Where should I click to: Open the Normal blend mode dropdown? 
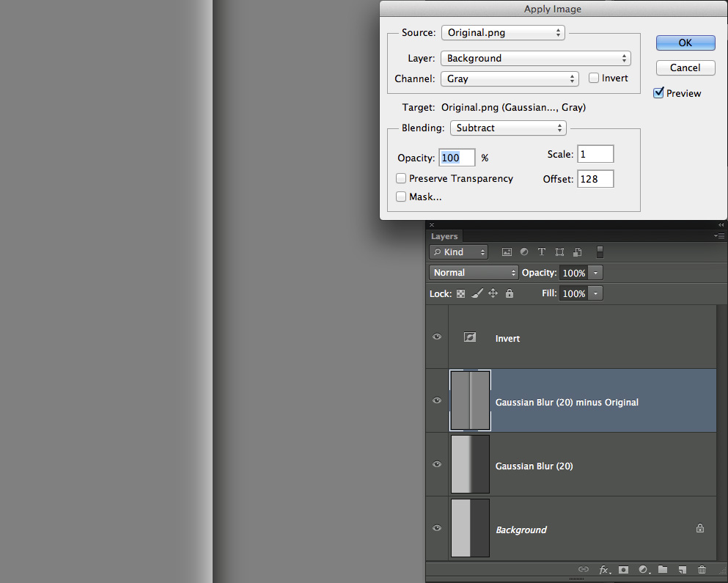[474, 273]
